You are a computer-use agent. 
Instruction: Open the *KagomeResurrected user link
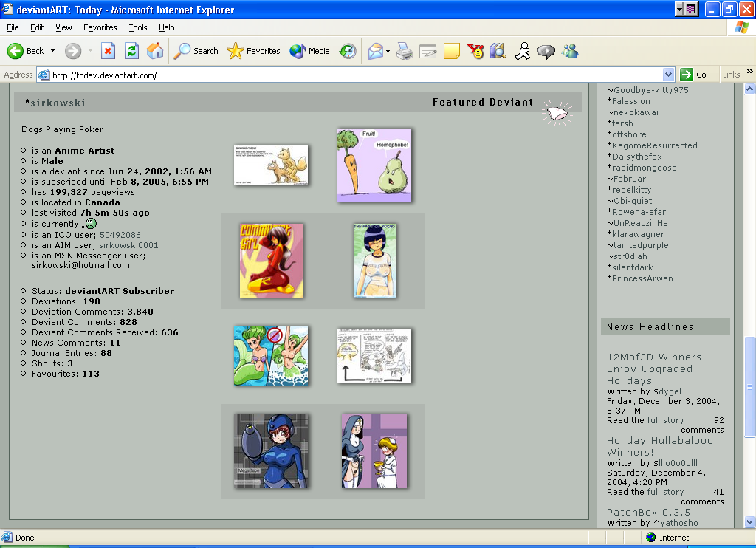pos(653,145)
